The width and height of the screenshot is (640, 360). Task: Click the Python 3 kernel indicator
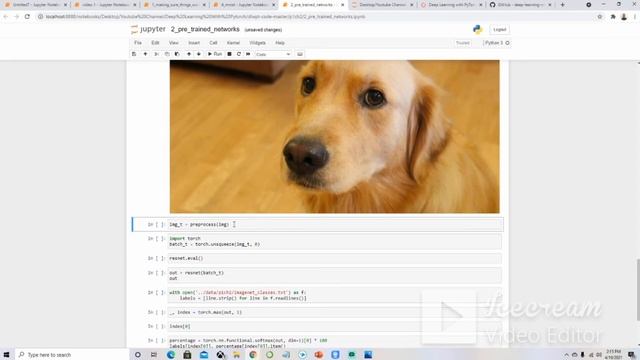pyautogui.click(x=496, y=43)
